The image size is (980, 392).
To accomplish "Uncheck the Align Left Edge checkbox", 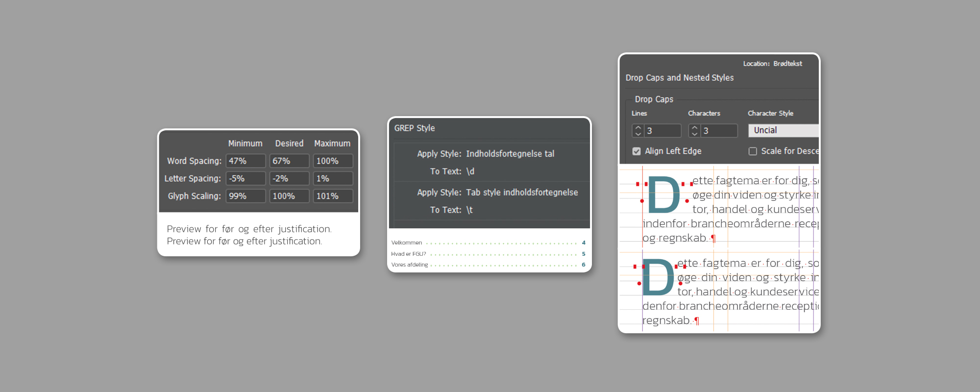I will [x=637, y=151].
